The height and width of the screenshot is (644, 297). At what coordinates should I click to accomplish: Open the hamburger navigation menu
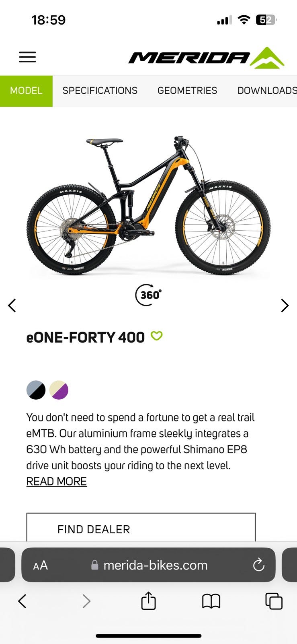[x=27, y=57]
